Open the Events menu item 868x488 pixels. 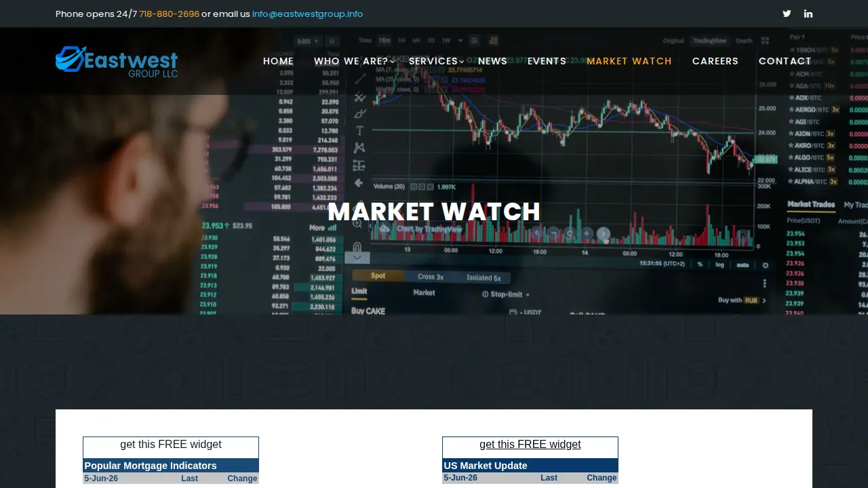(547, 61)
